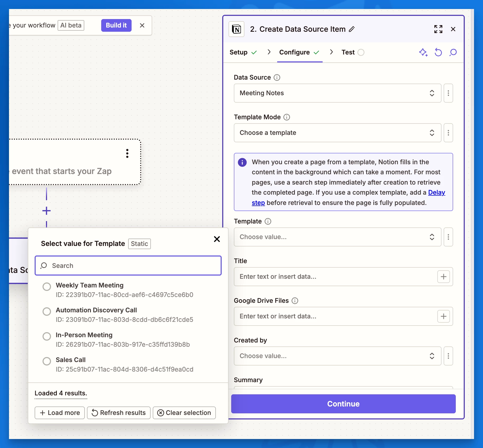Open options menu beside Template field
Viewport: 483px width, 448px height.
click(448, 237)
